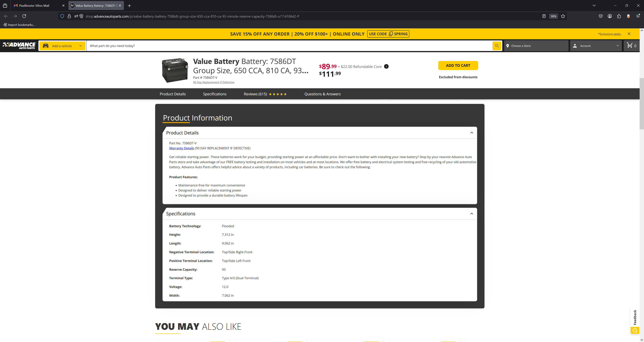Open Firefox application menu

[x=638, y=16]
